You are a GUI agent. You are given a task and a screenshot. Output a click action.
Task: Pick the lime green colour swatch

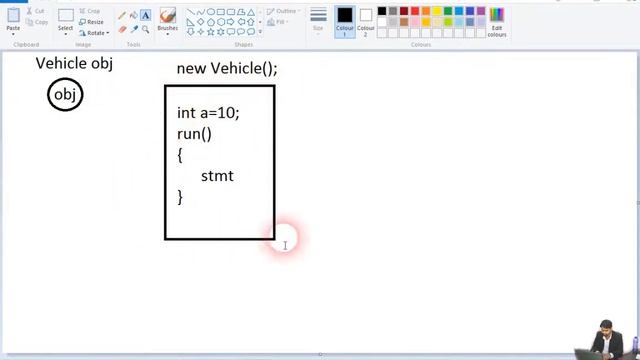[448, 22]
